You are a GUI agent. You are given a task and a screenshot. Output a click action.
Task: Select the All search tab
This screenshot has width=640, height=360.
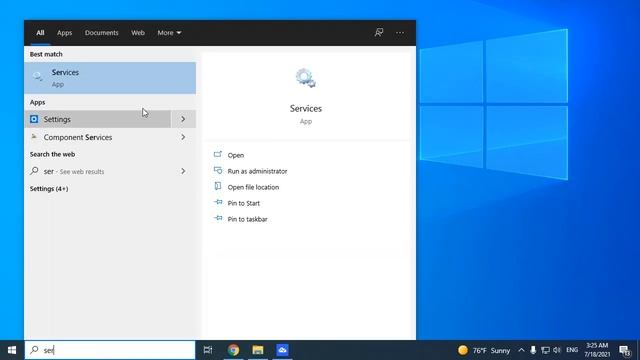point(40,33)
